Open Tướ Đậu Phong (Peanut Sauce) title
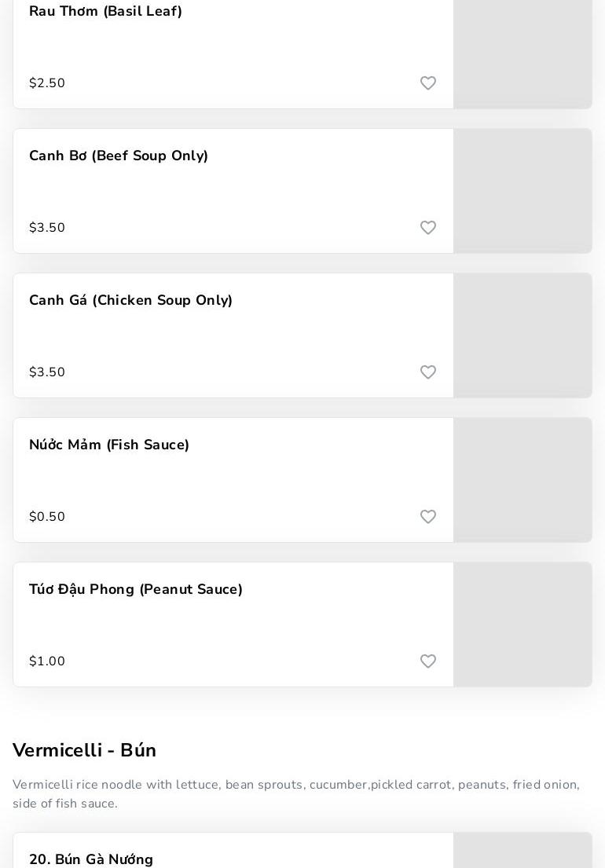 [x=136, y=590]
